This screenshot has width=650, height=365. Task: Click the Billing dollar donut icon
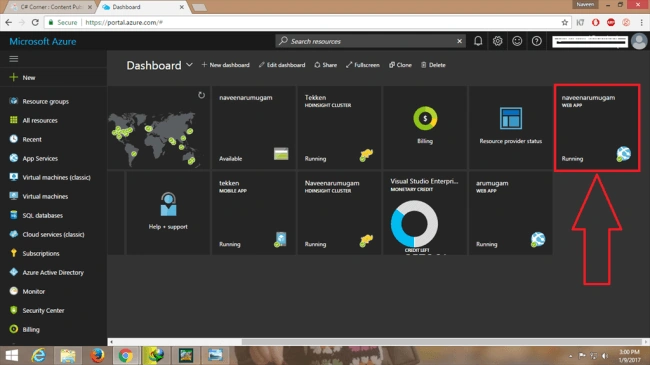click(425, 119)
